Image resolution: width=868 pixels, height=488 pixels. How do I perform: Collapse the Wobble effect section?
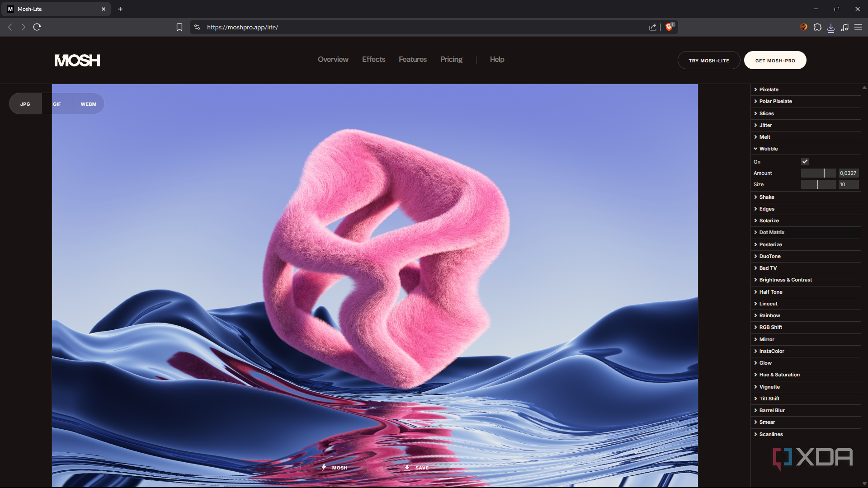806,149
